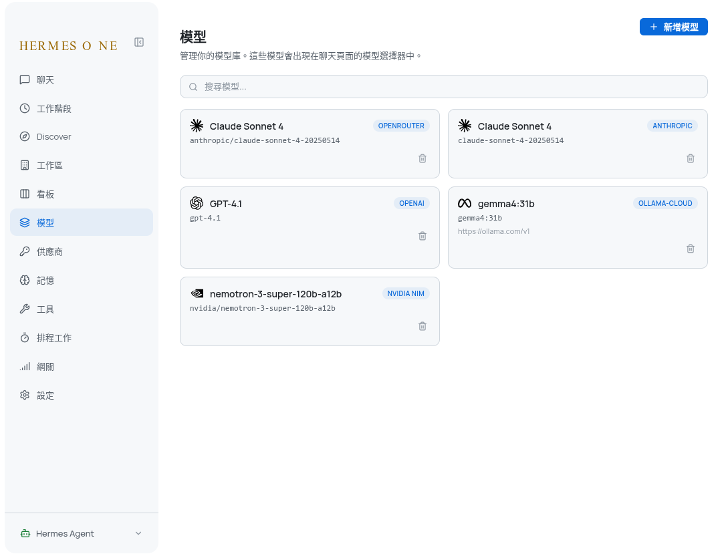Click the OLLAMA-CLOUD provider badge
The width and height of the screenshot is (728, 560).
click(665, 203)
